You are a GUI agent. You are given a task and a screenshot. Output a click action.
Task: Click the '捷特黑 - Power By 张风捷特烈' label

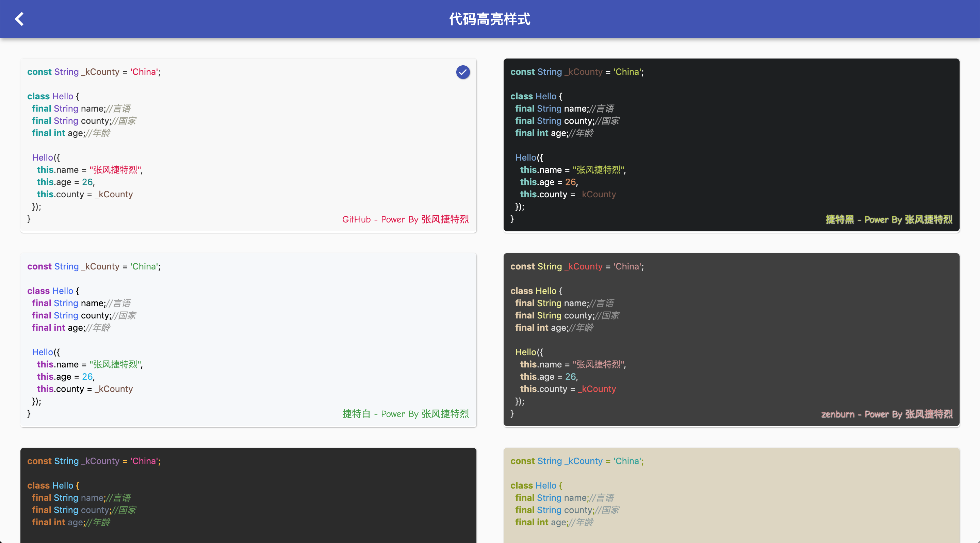889,219
